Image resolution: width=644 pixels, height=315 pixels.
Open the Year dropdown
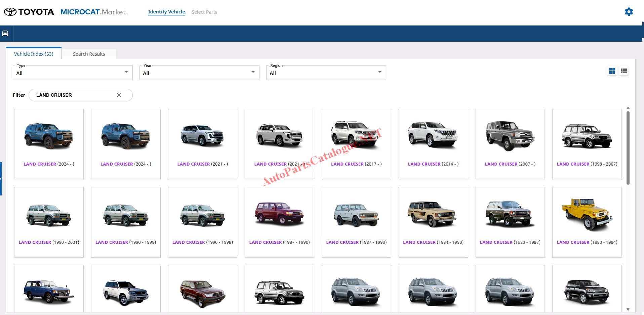coord(199,73)
